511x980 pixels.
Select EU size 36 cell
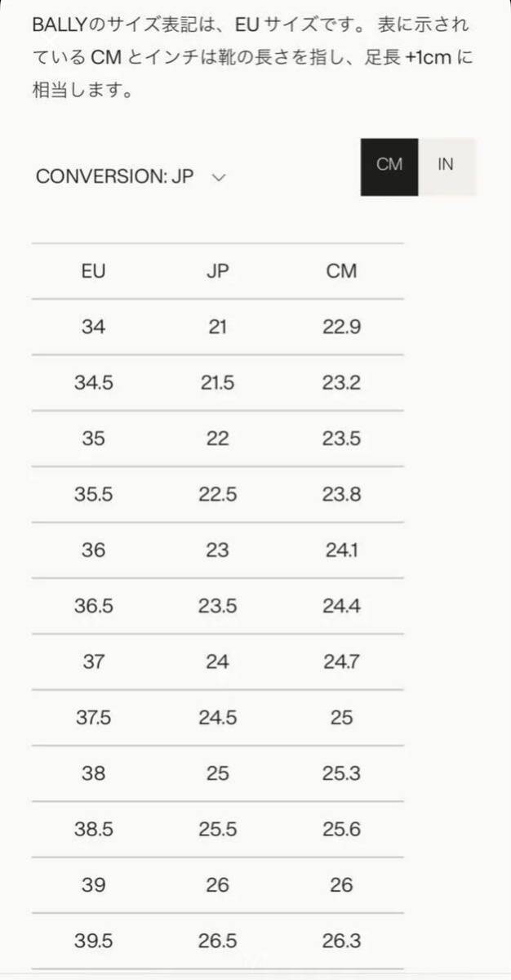tap(94, 550)
